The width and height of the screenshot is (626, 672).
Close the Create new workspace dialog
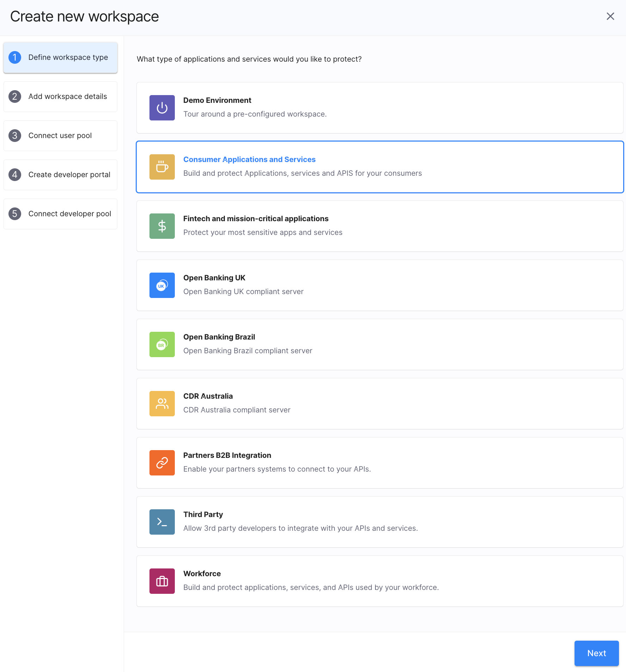pyautogui.click(x=610, y=16)
